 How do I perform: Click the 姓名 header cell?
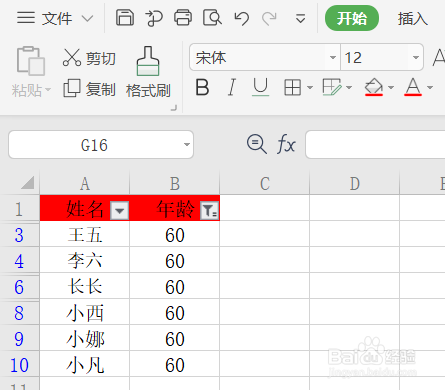coord(85,209)
